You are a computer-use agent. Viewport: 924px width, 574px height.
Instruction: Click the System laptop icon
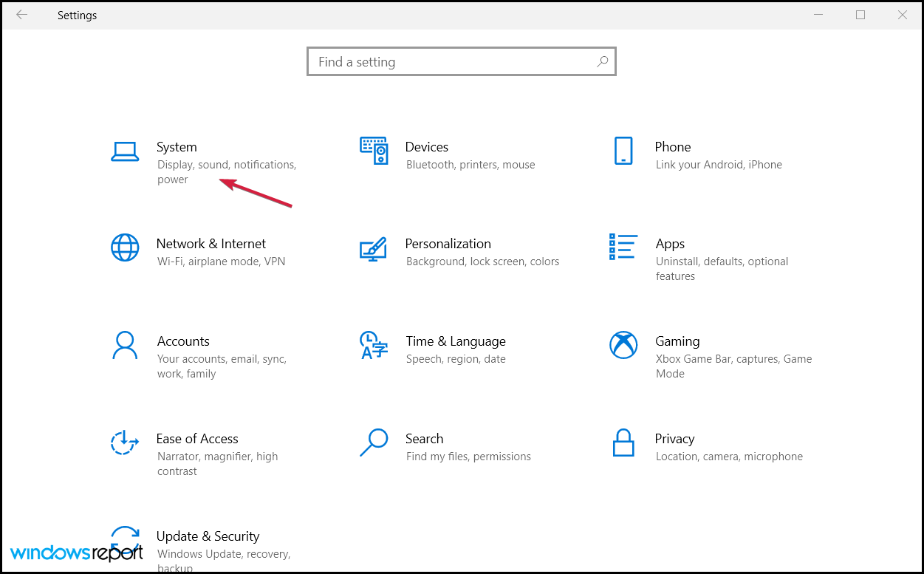tap(125, 151)
